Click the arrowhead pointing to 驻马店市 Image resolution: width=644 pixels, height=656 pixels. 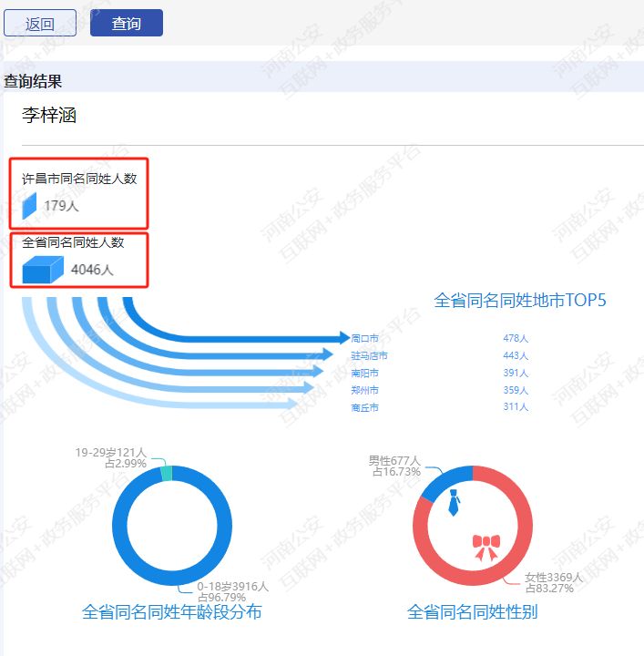click(x=335, y=355)
